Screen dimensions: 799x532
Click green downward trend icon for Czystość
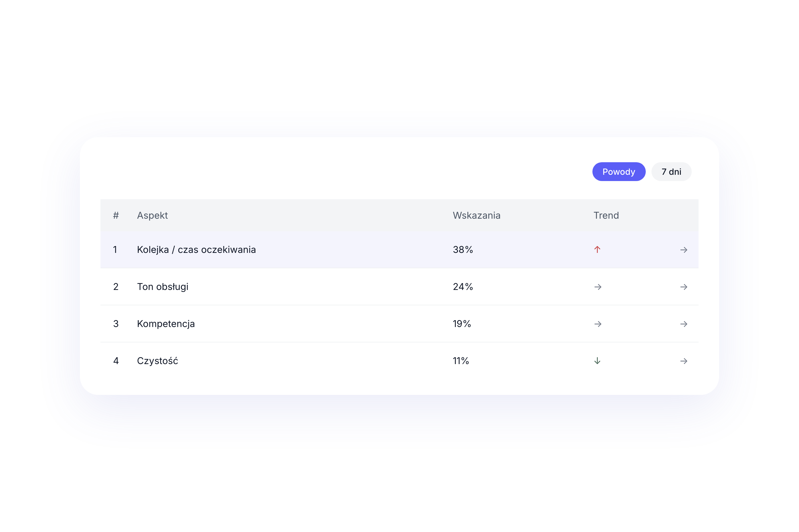(x=597, y=361)
